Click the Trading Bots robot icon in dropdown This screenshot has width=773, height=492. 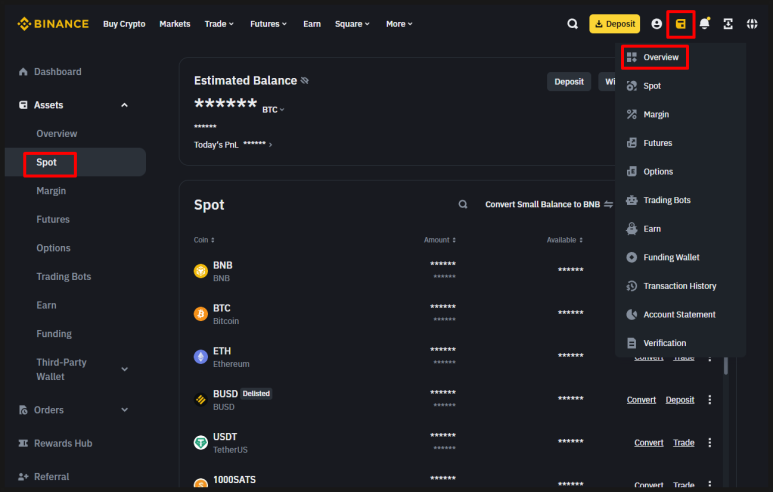click(632, 200)
